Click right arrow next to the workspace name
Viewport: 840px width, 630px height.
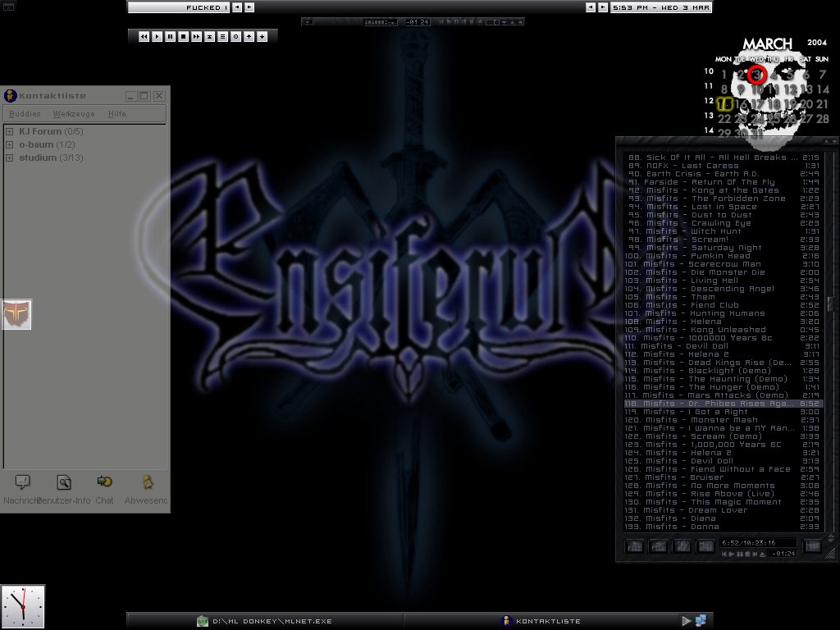(249, 7)
